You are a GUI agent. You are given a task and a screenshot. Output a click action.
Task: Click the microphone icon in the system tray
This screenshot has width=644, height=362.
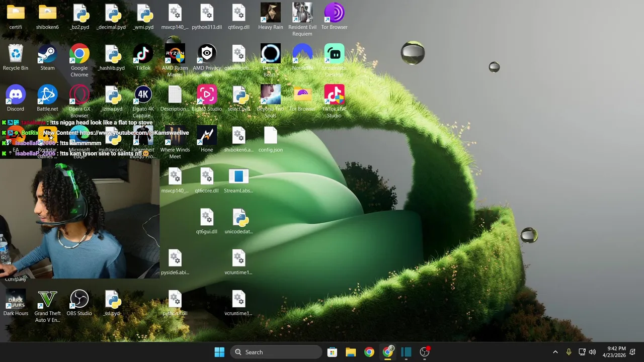pyautogui.click(x=569, y=352)
